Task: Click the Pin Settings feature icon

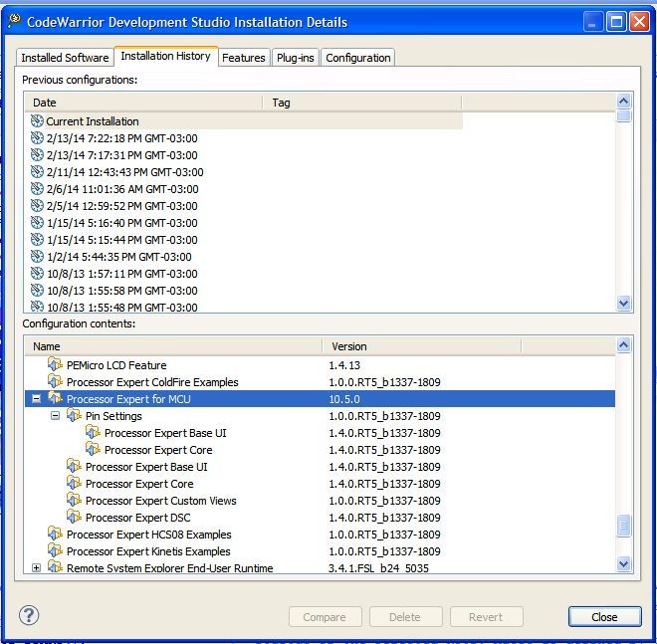Action: point(75,415)
